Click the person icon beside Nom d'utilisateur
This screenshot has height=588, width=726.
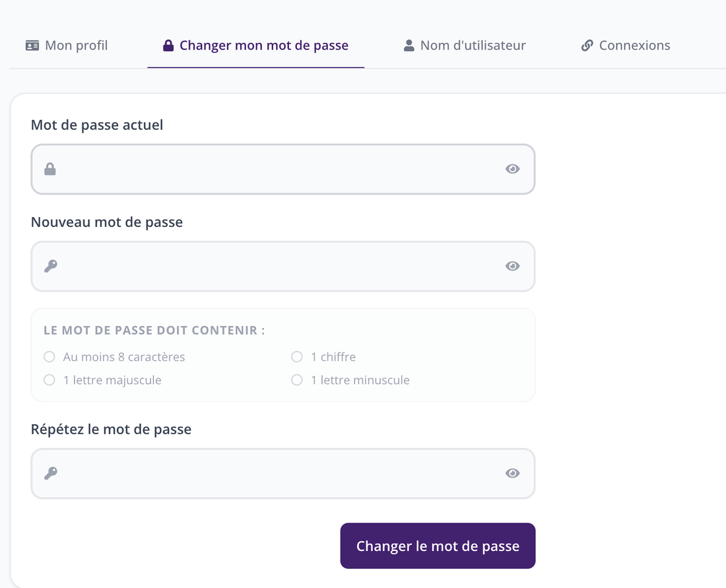click(x=409, y=46)
